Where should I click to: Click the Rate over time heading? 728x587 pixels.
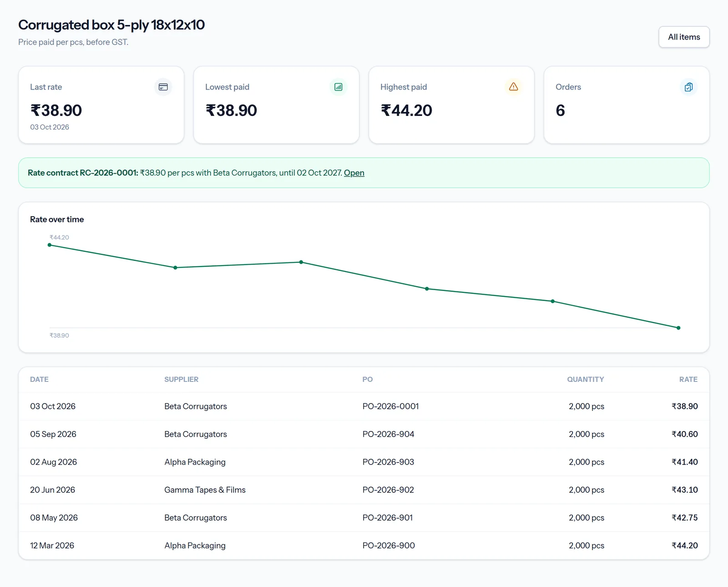[57, 220]
